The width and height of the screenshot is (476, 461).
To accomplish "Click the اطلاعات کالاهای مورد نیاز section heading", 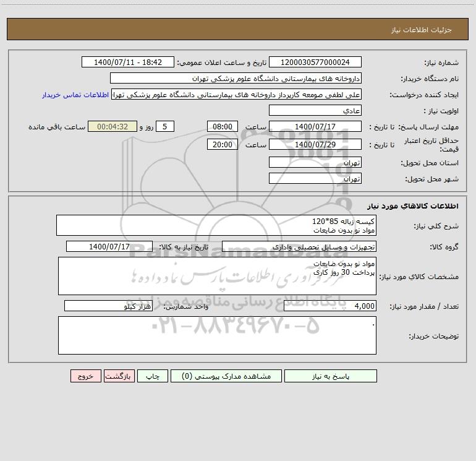I will pyautogui.click(x=413, y=206).
